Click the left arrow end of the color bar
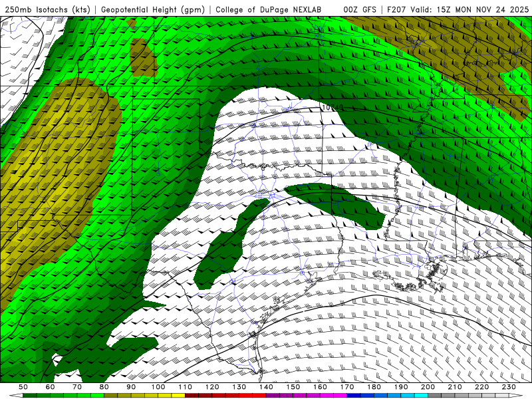The width and height of the screenshot is (532, 399). click(16, 395)
